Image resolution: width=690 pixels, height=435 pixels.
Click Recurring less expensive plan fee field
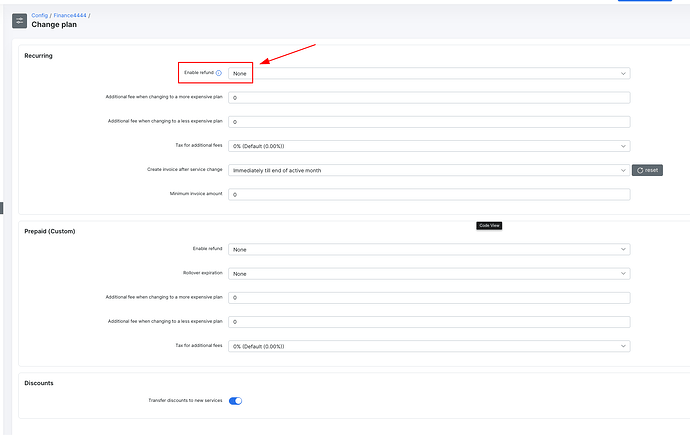(429, 122)
